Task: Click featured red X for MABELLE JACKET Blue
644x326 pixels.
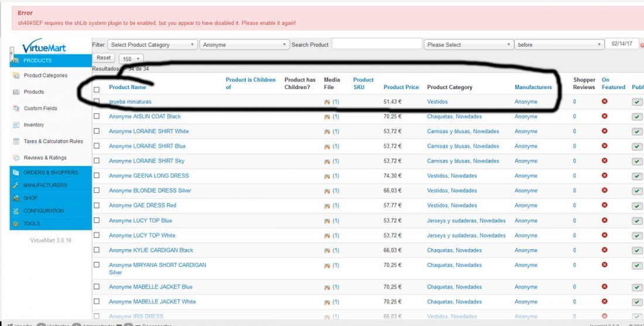Action: coord(604,287)
